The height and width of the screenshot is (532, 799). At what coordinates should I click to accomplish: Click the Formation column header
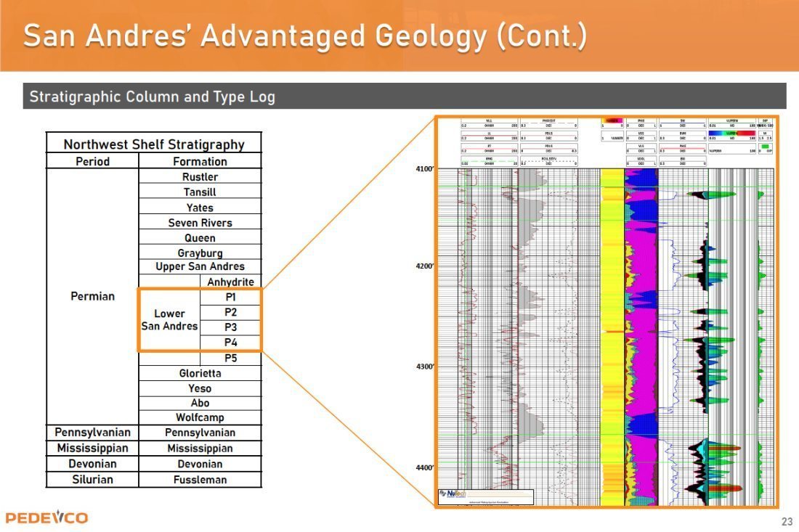tap(200, 161)
